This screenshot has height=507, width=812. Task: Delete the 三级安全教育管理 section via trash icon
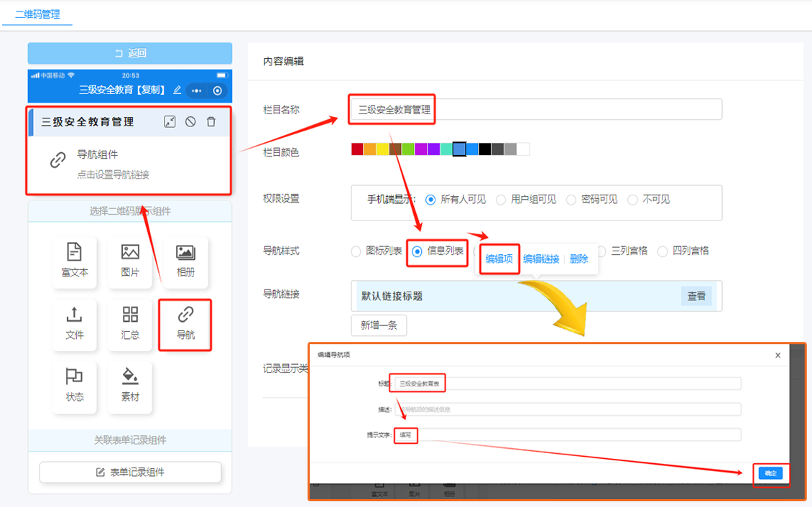pos(211,122)
